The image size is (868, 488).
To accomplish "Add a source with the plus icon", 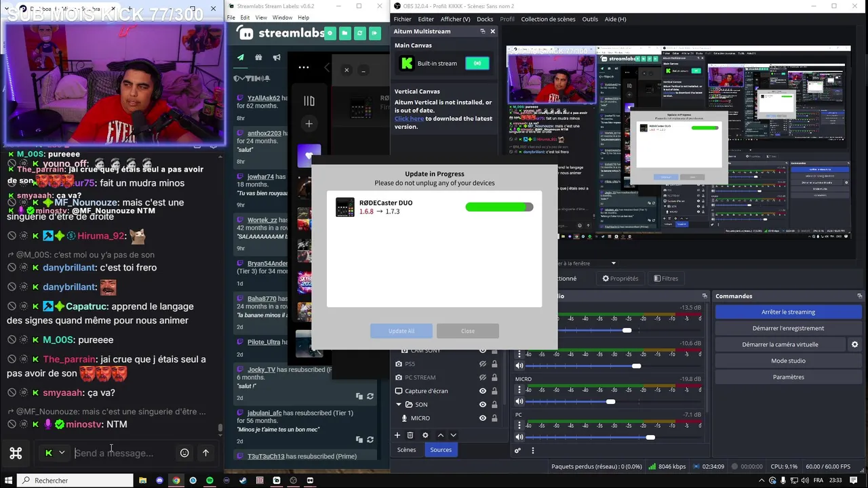I will 397,435.
